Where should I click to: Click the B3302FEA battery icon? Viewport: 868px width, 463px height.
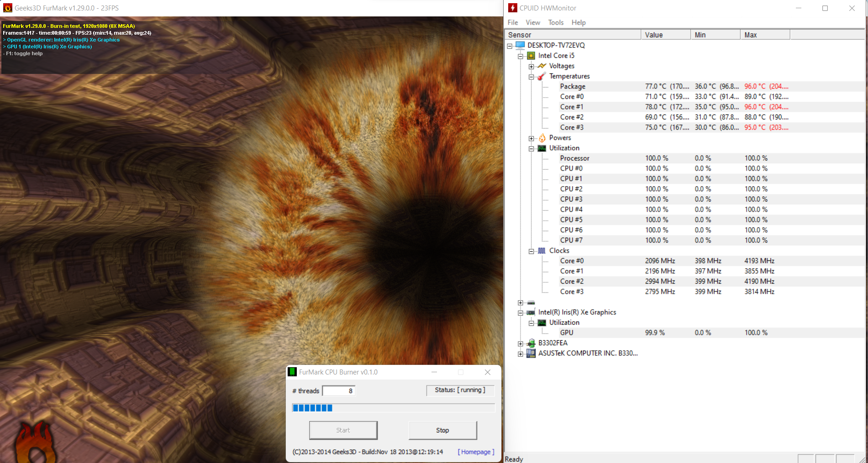click(x=531, y=343)
